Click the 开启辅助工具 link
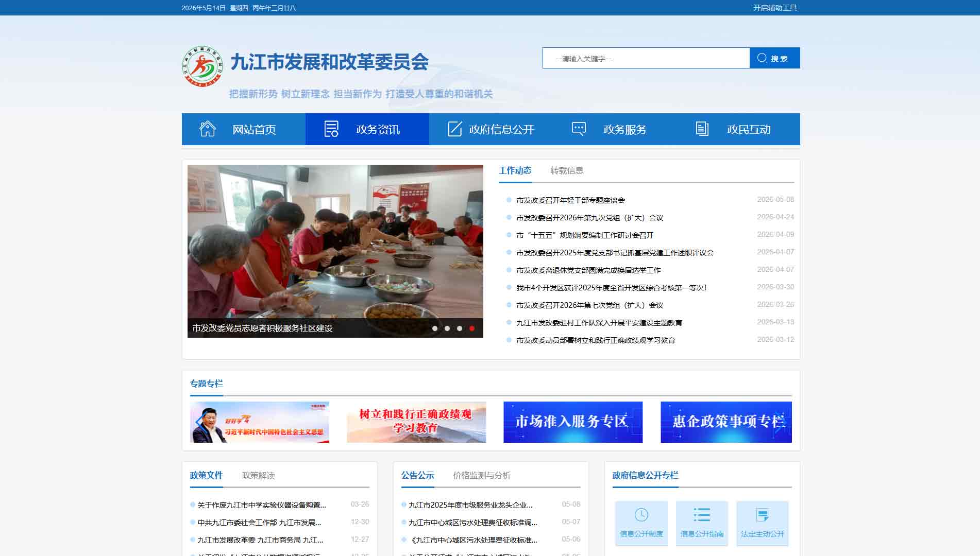Image resolution: width=980 pixels, height=556 pixels. point(775,8)
